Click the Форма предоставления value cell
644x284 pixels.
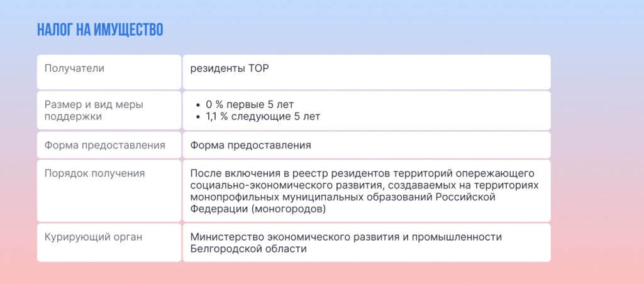point(367,145)
